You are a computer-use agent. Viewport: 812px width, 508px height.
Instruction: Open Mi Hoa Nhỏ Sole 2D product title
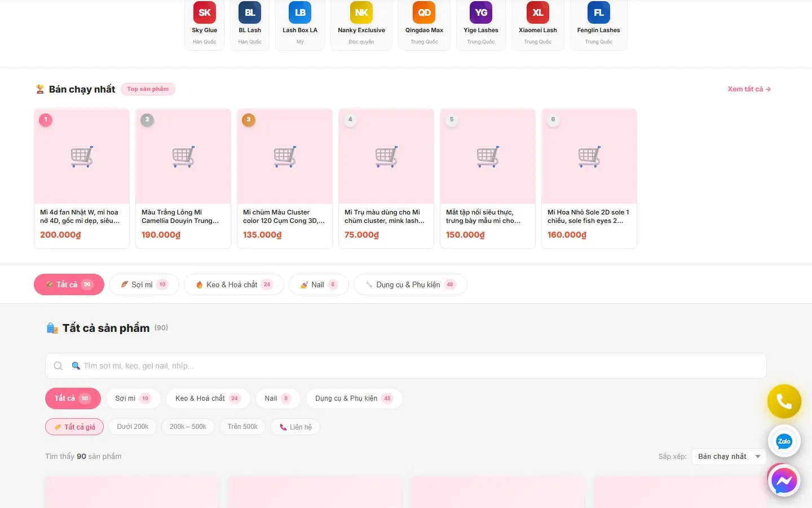click(x=588, y=217)
